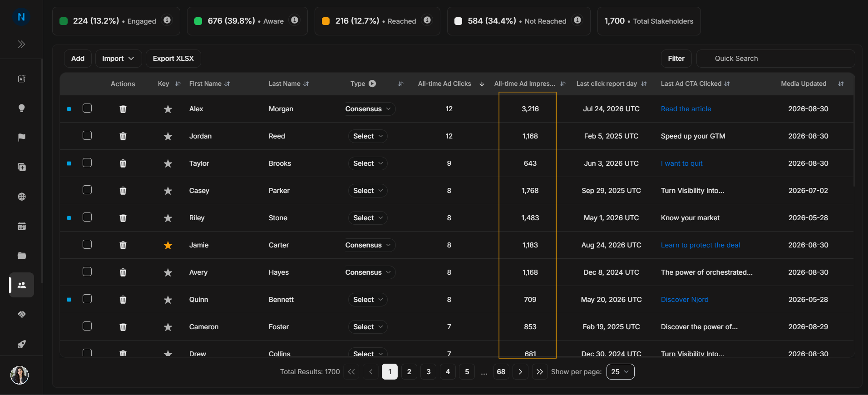Delete Riley Stone using trash icon
This screenshot has height=395, width=868.
pos(123,218)
